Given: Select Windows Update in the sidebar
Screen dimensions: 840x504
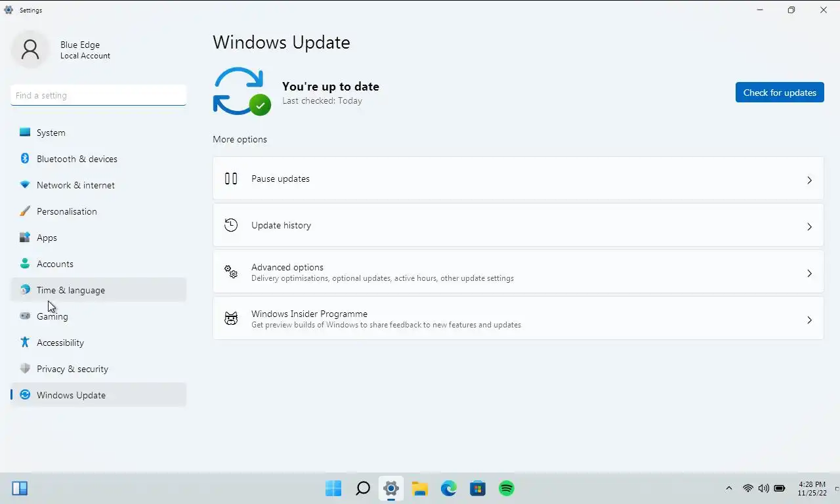Looking at the screenshot, I should pyautogui.click(x=98, y=395).
